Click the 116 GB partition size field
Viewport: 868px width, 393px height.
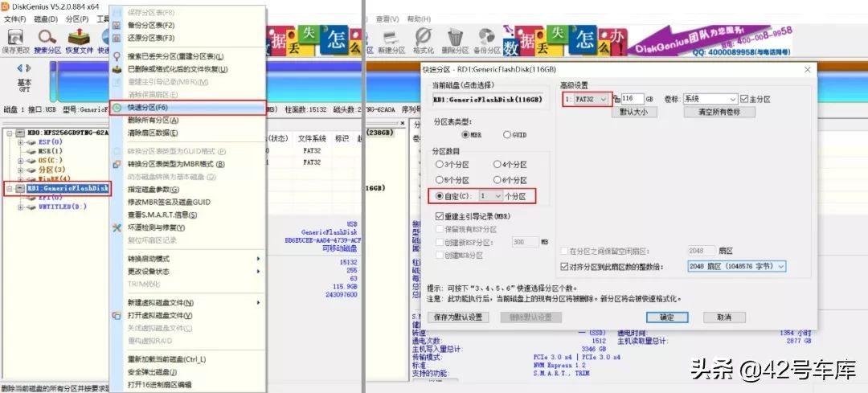click(633, 99)
